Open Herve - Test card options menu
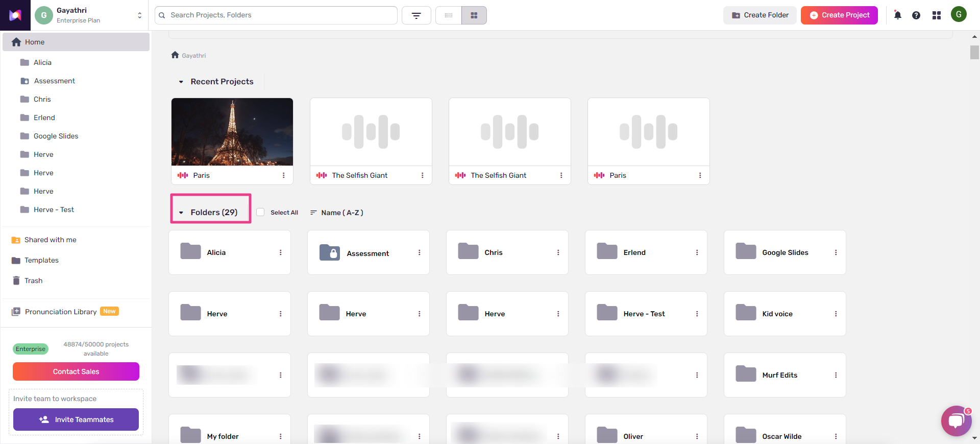Viewport: 980px width, 444px height. tap(697, 314)
